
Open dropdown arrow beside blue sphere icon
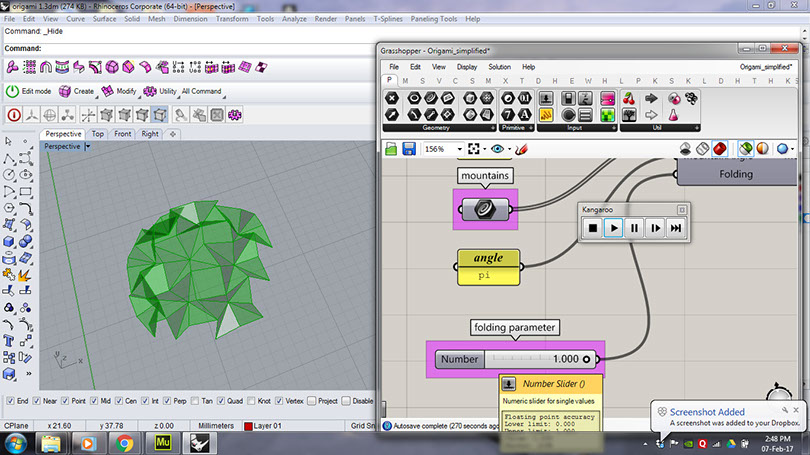(793, 150)
